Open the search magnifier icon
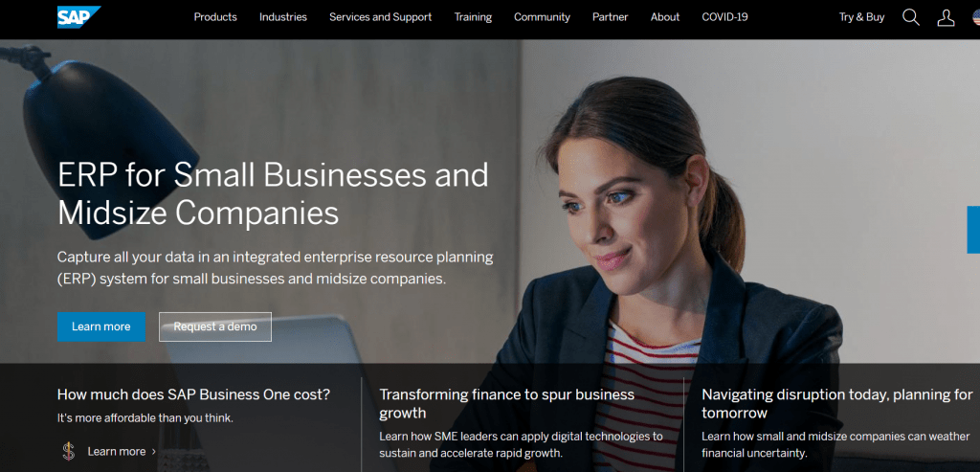This screenshot has height=472, width=980. point(910,17)
